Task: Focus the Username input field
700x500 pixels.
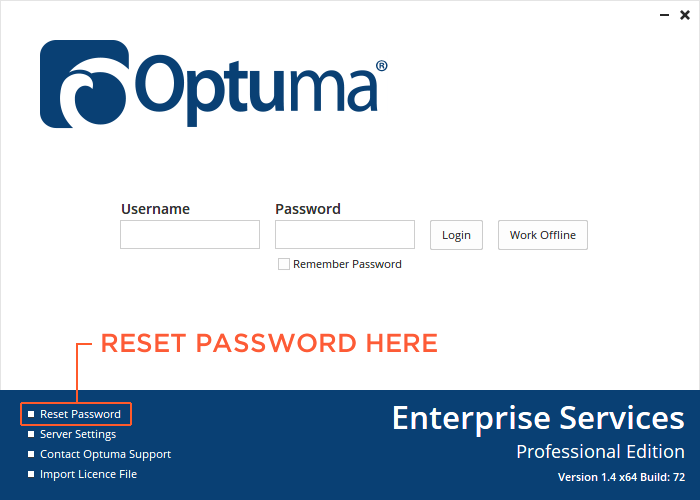Action: (190, 234)
